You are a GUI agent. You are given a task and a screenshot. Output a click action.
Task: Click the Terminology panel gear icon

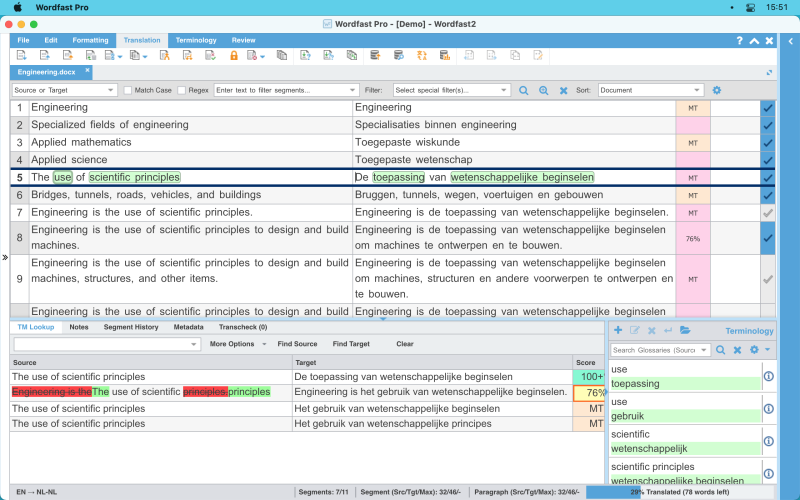pos(754,350)
